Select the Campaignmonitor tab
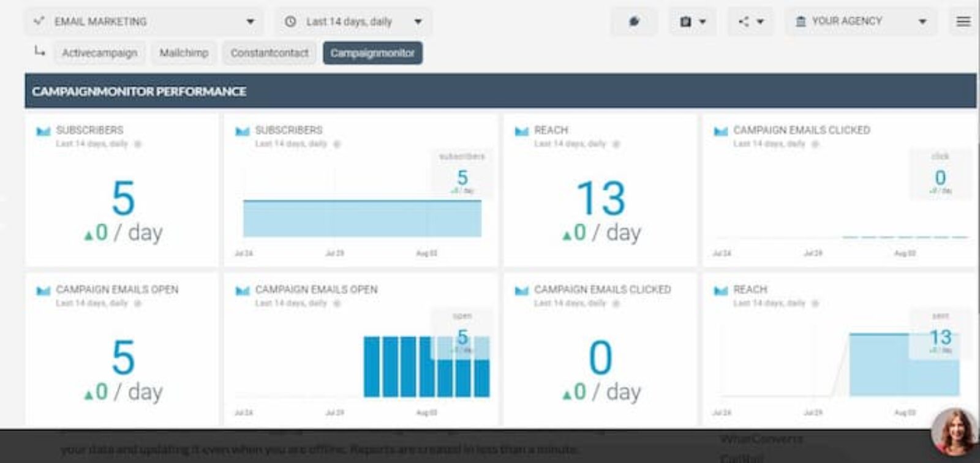 [372, 53]
